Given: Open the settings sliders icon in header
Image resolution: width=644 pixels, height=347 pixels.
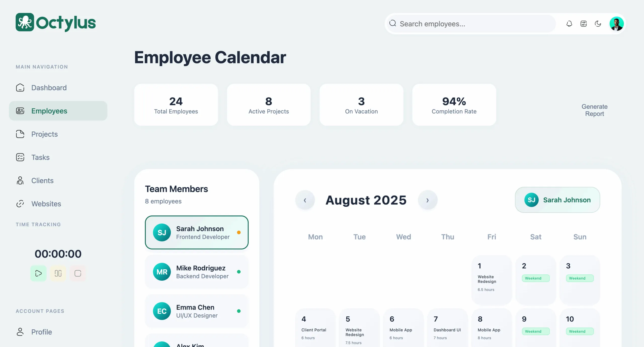Looking at the screenshot, I should click(583, 24).
